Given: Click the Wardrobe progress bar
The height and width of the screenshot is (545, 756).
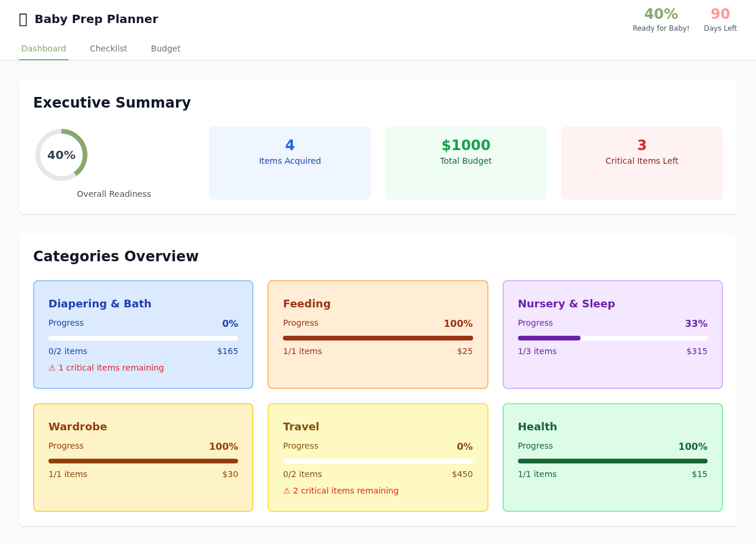Looking at the screenshot, I should [143, 460].
